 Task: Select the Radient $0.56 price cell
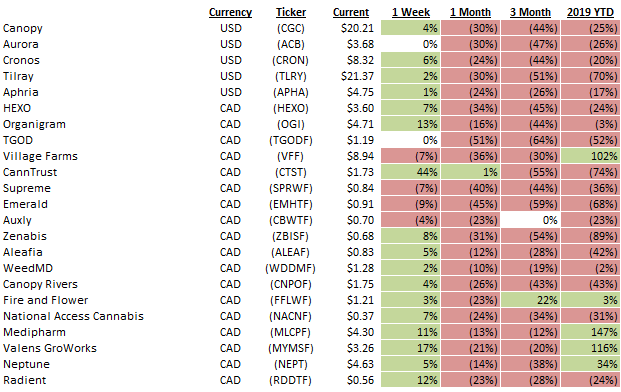(360, 380)
